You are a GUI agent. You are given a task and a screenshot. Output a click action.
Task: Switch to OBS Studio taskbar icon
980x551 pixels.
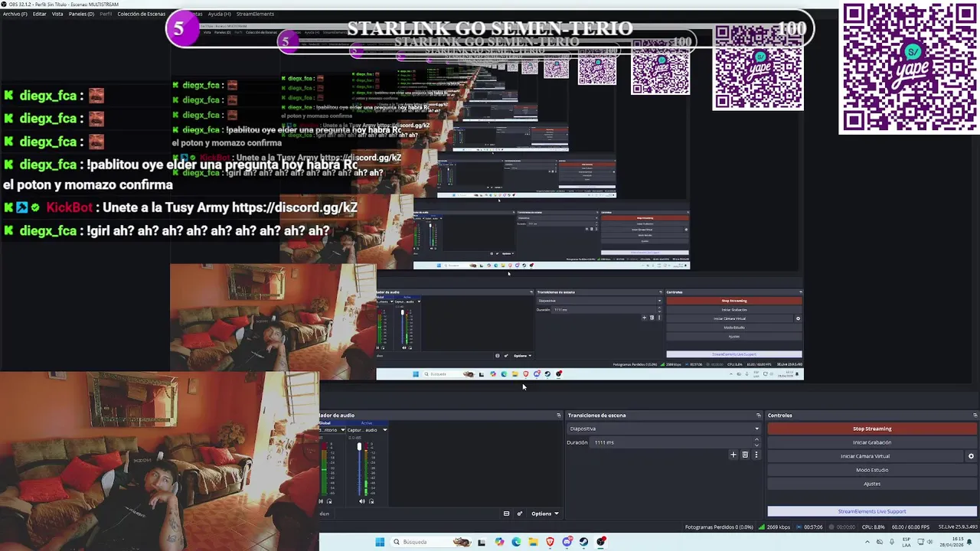pyautogui.click(x=601, y=542)
